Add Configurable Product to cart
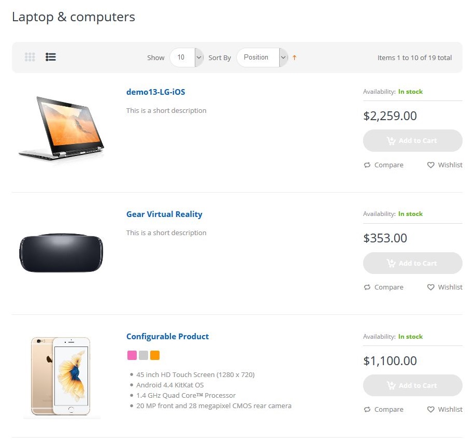The width and height of the screenshot is (476, 448). [412, 385]
